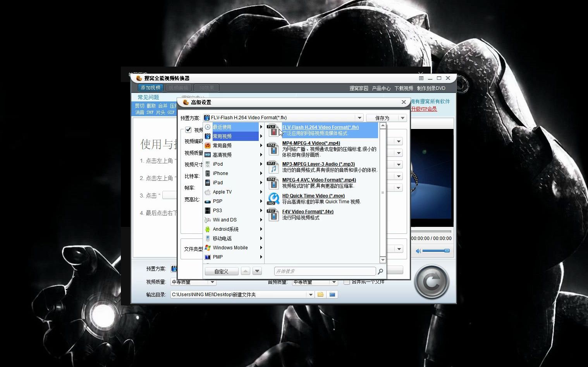Open the 升级VIP会员 link
Image resolution: width=588 pixels, height=367 pixels.
[424, 109]
